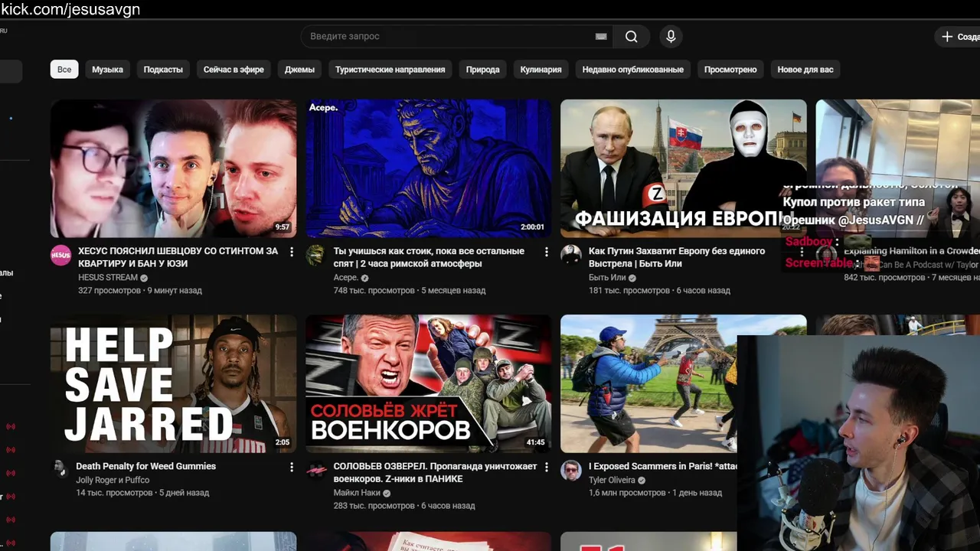Image resolution: width=980 pixels, height=551 pixels.
Task: Open options menu for Ты учишься как стоик video
Action: 546,252
